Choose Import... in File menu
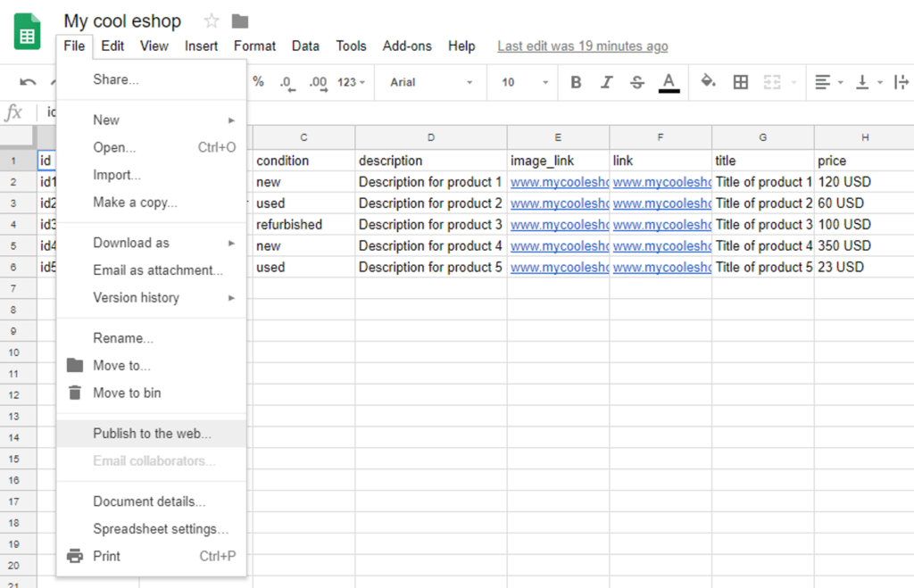 (152, 175)
